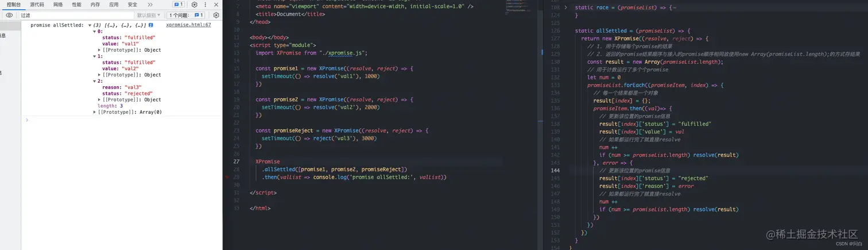This screenshot has width=868, height=250.
Task: Click 'promiseList.forEach' line in JS editor
Action: tap(655, 85)
